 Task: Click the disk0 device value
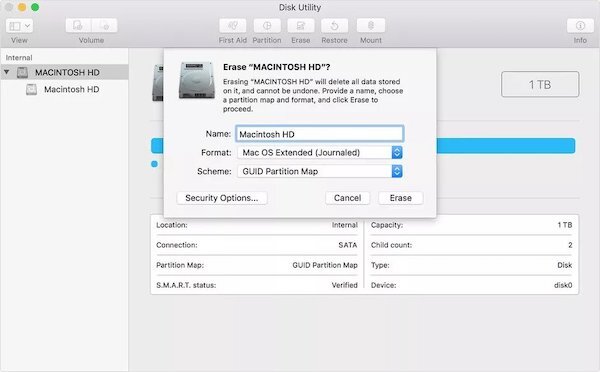pyautogui.click(x=563, y=285)
